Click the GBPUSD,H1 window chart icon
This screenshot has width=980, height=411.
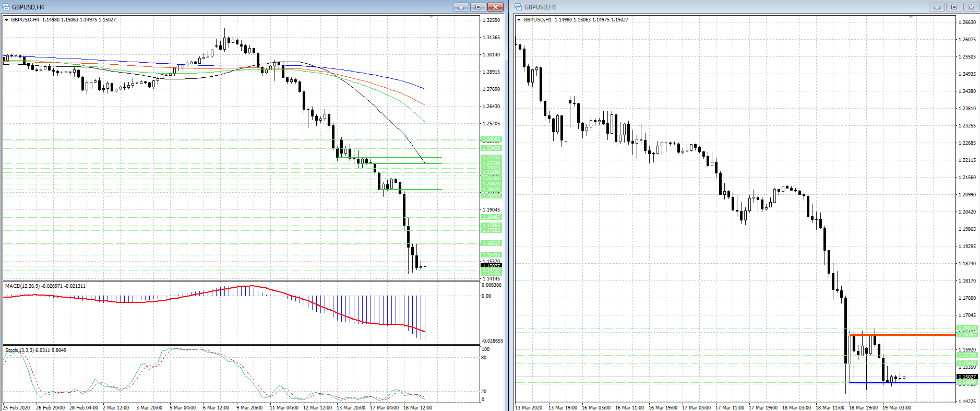519,7
